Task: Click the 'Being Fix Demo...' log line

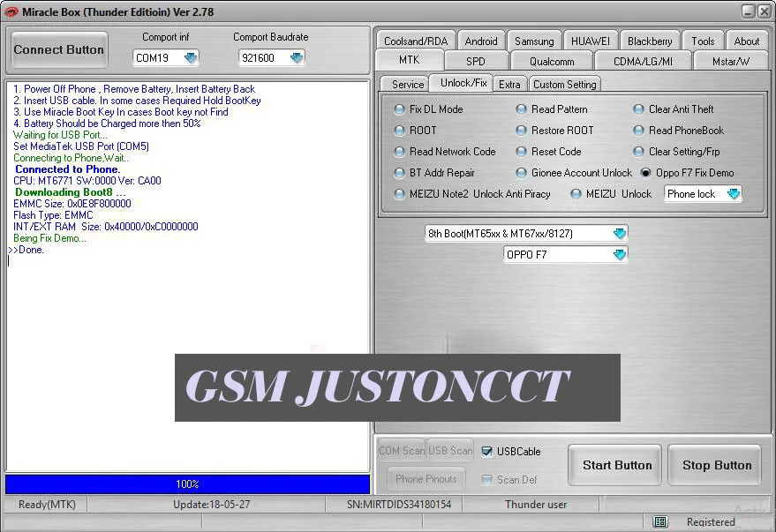Action: coord(49,238)
